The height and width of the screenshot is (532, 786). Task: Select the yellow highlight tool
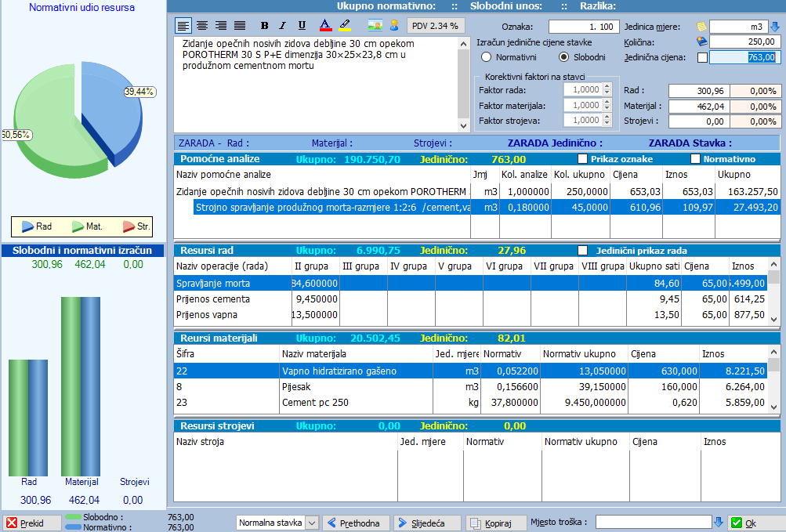coord(343,25)
